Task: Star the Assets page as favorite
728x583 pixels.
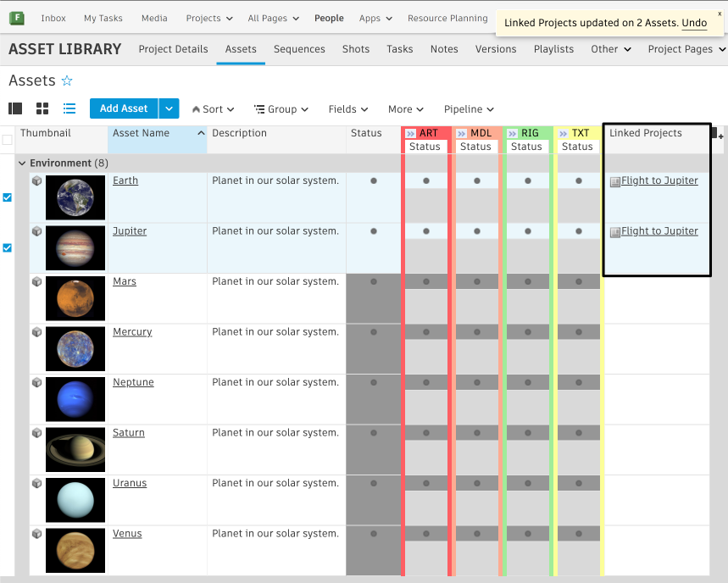Action: click(x=67, y=81)
